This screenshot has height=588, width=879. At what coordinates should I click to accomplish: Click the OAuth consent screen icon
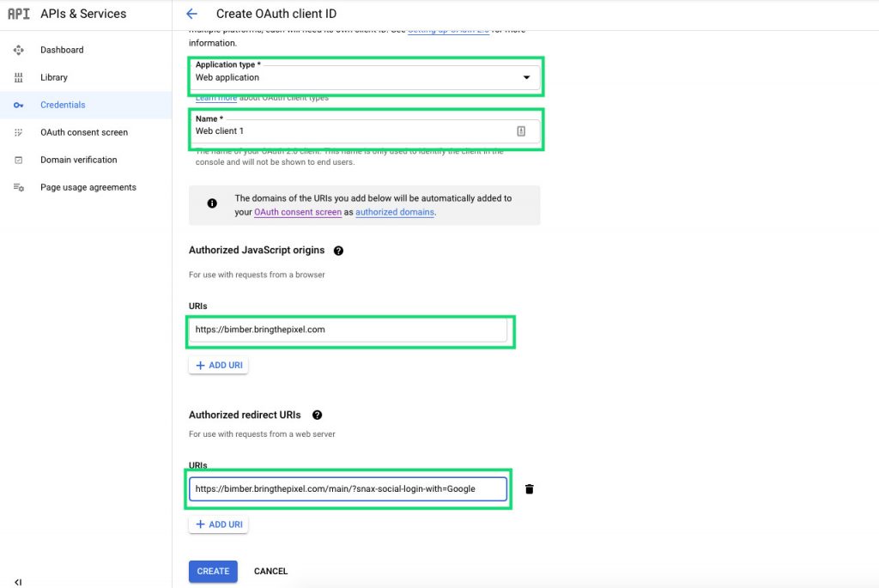pyautogui.click(x=19, y=132)
